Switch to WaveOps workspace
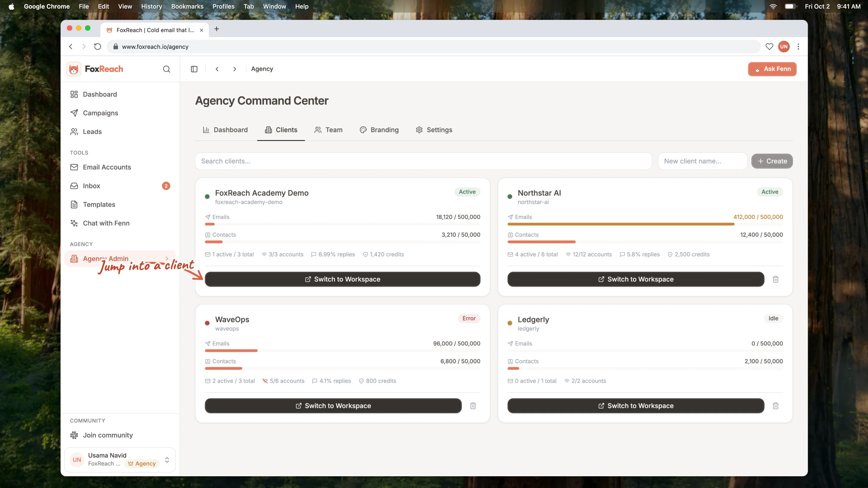 coord(333,406)
